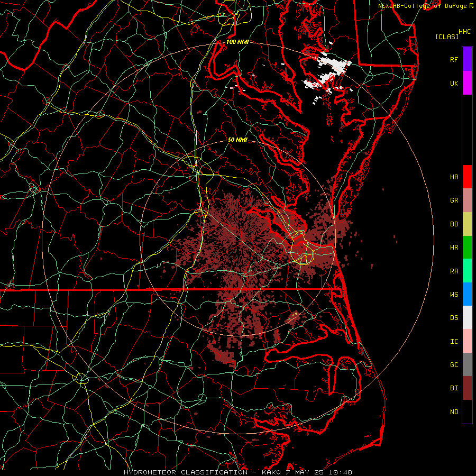Viewport: 476px width, 476px height.
Task: Click the ND legend label
Action: coord(454,412)
